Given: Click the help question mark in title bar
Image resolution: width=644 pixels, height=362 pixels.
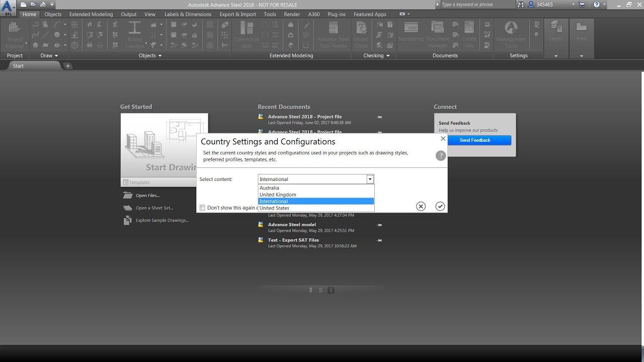Looking at the screenshot, I should click(x=597, y=5).
